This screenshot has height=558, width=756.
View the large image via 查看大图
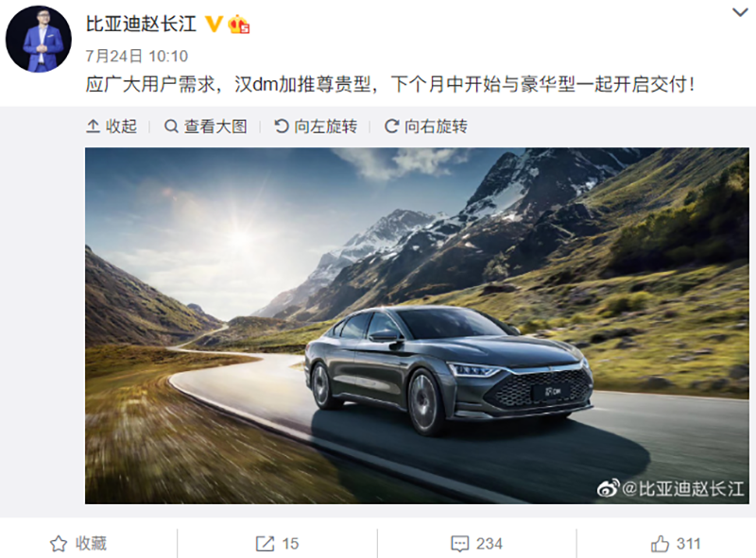[205, 127]
